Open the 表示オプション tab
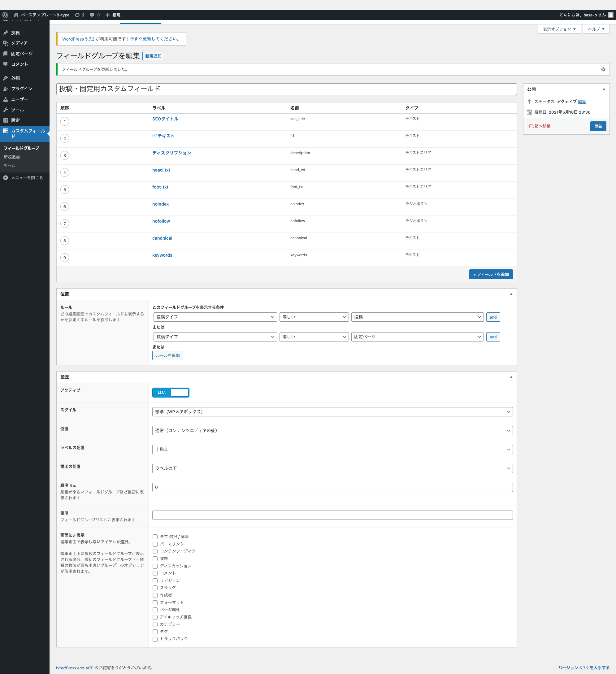This screenshot has height=674, width=616. point(559,29)
